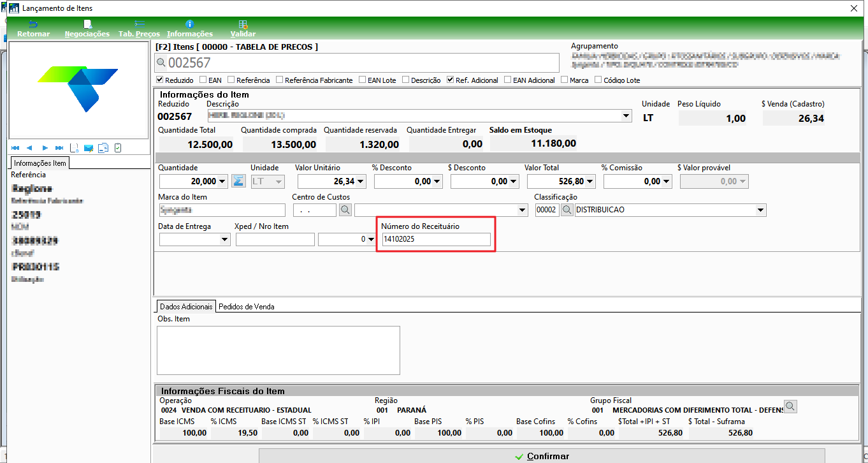Uncheck the Reduzido checkbox
The image size is (868, 463).
click(160, 80)
